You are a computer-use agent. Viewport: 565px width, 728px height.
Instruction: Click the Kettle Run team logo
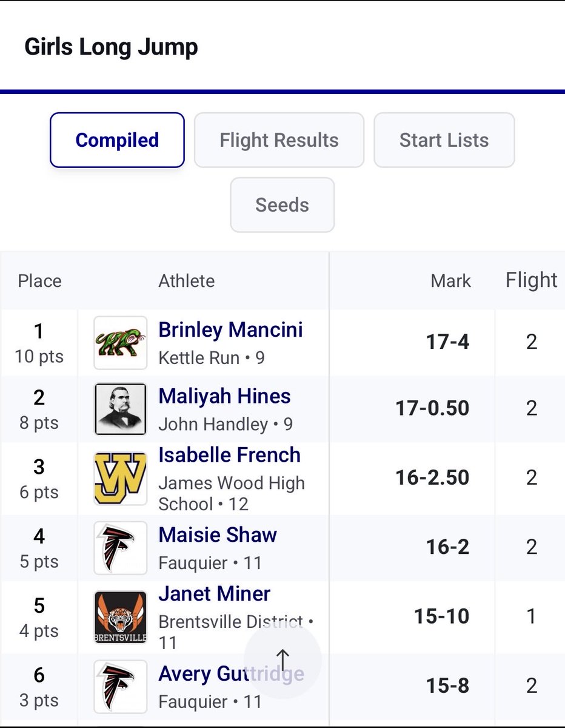click(x=120, y=343)
